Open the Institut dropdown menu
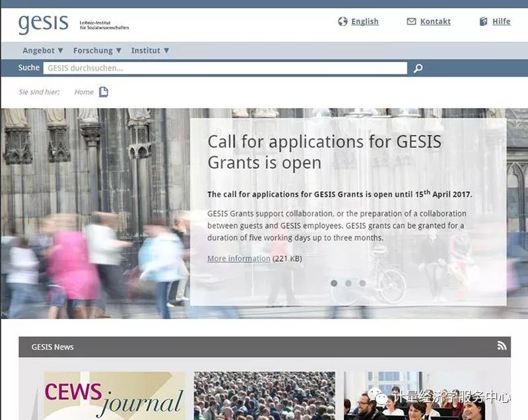 148,50
